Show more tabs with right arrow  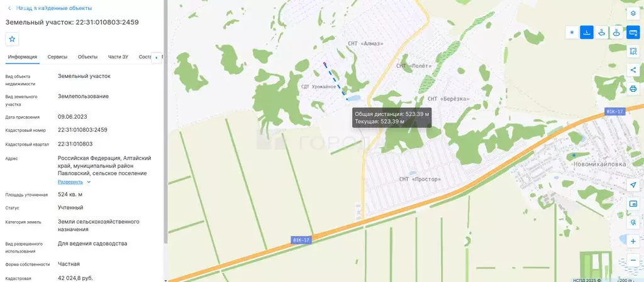[x=157, y=58]
